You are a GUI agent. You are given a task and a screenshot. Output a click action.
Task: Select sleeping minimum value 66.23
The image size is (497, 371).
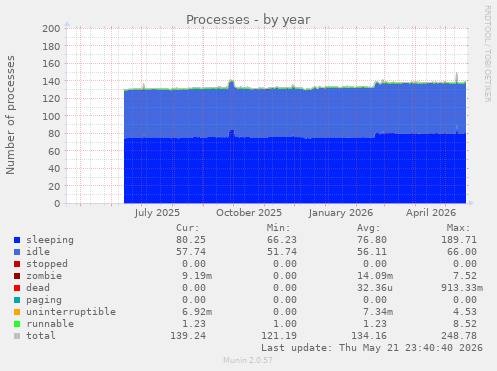282,240
